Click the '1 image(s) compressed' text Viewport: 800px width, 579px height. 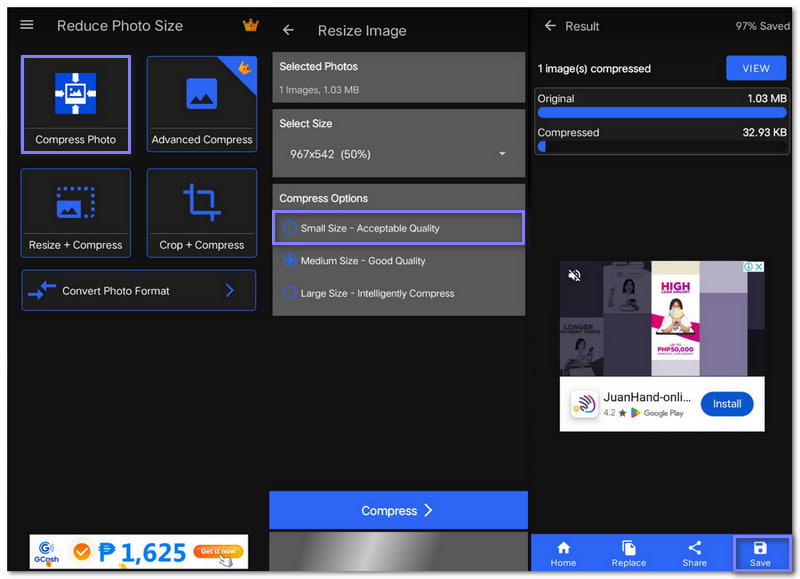[594, 68]
